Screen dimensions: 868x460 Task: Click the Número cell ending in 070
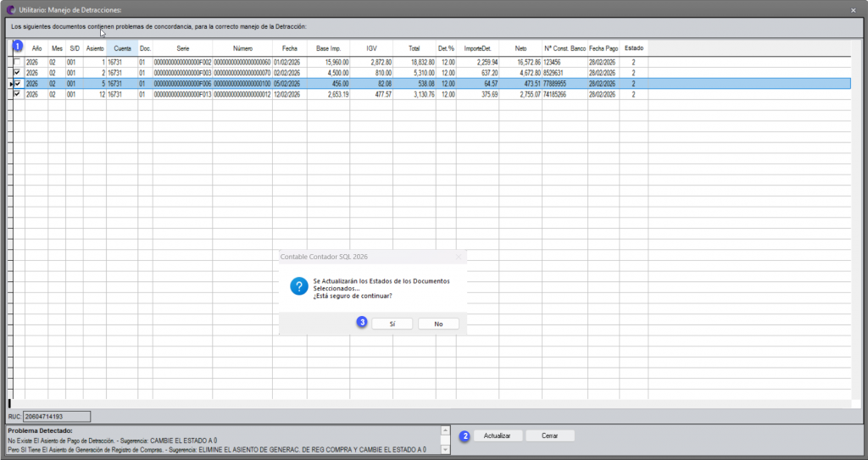[x=242, y=73]
